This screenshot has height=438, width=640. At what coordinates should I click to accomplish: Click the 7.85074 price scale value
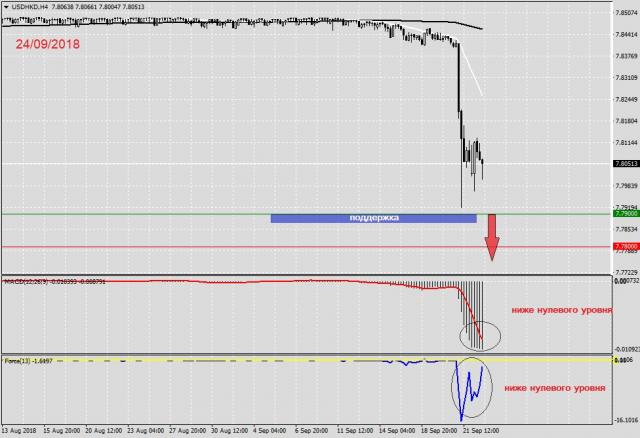(x=626, y=13)
